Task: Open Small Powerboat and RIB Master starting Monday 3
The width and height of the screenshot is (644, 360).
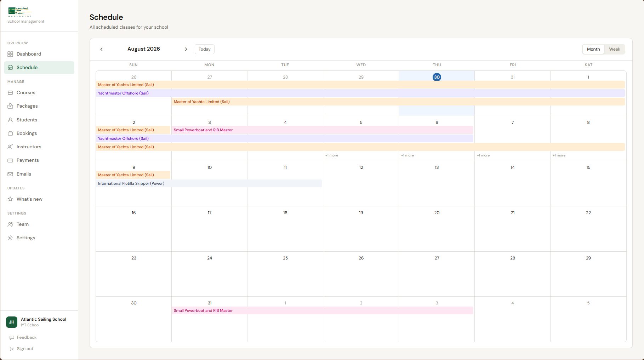Action: (323, 130)
